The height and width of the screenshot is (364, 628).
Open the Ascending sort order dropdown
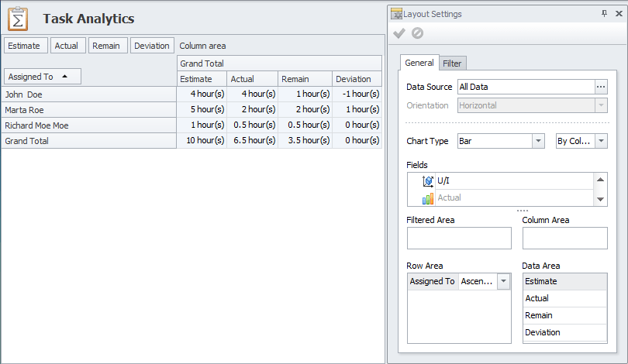coord(504,281)
